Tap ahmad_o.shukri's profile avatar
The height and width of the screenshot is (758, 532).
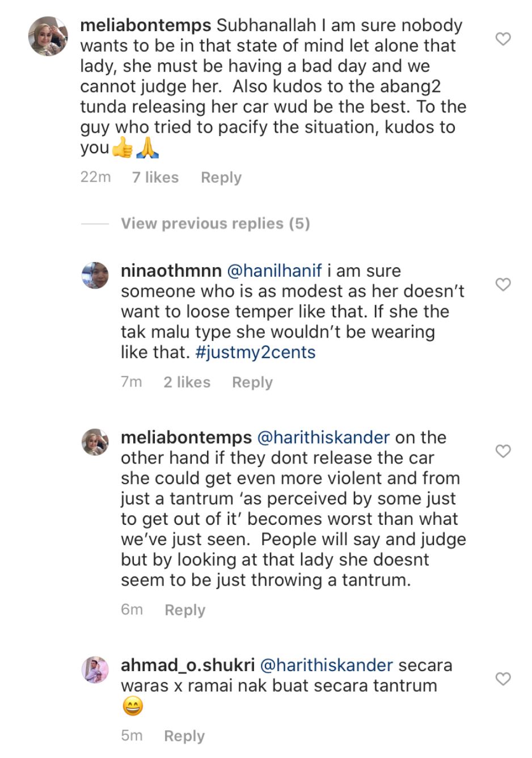click(x=95, y=670)
